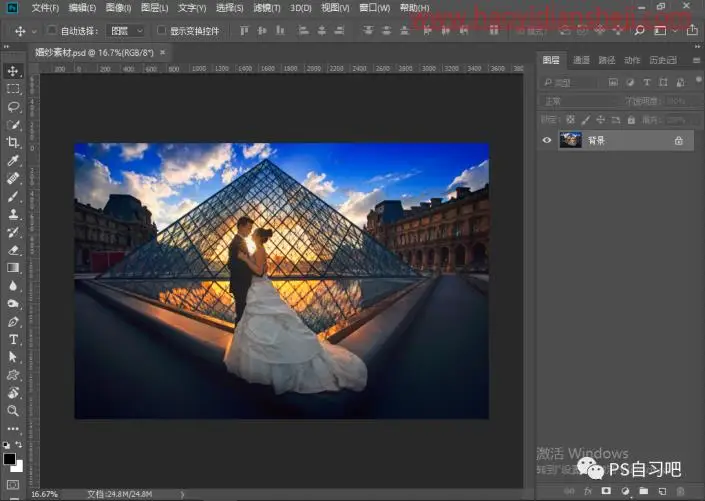This screenshot has width=705, height=501.
Task: Click the Share export icon
Action: (x=692, y=31)
